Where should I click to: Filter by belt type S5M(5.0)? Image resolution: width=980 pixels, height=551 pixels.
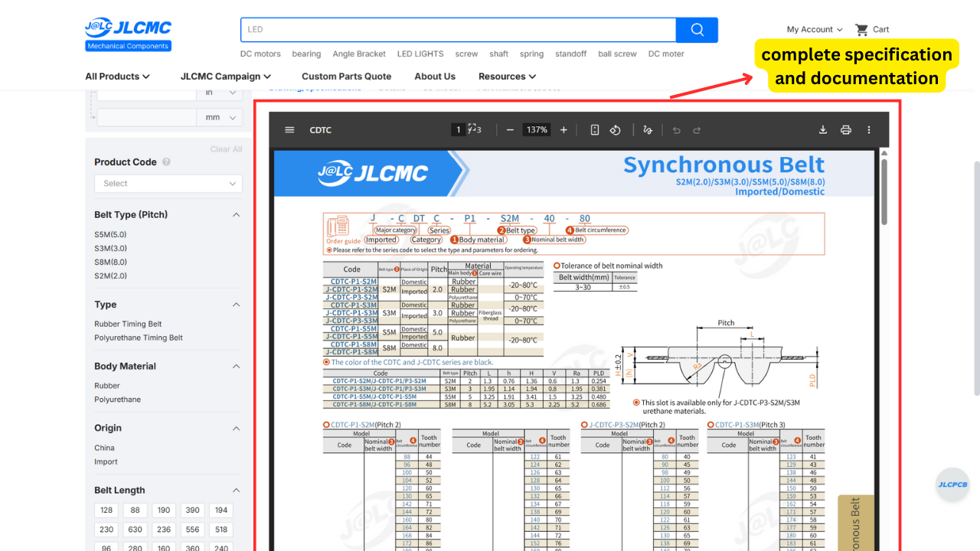pyautogui.click(x=111, y=235)
